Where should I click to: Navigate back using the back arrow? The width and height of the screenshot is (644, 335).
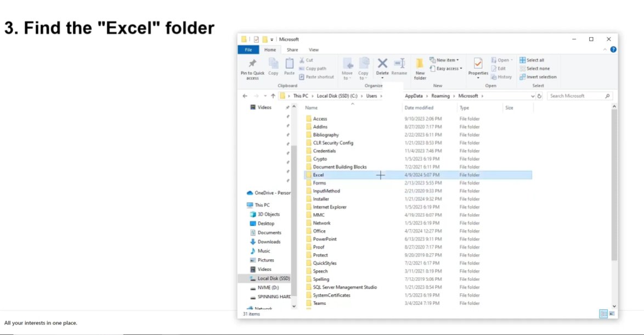click(245, 96)
